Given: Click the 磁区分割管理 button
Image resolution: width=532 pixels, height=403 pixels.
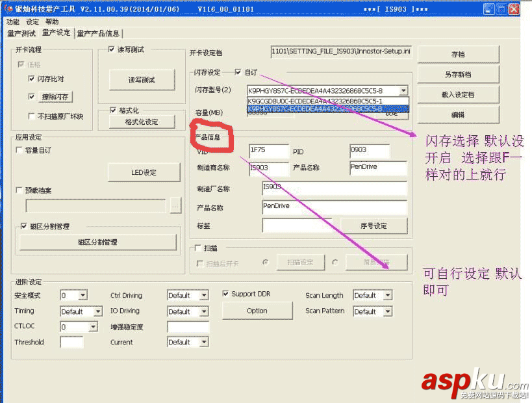Looking at the screenshot, I should (97, 242).
